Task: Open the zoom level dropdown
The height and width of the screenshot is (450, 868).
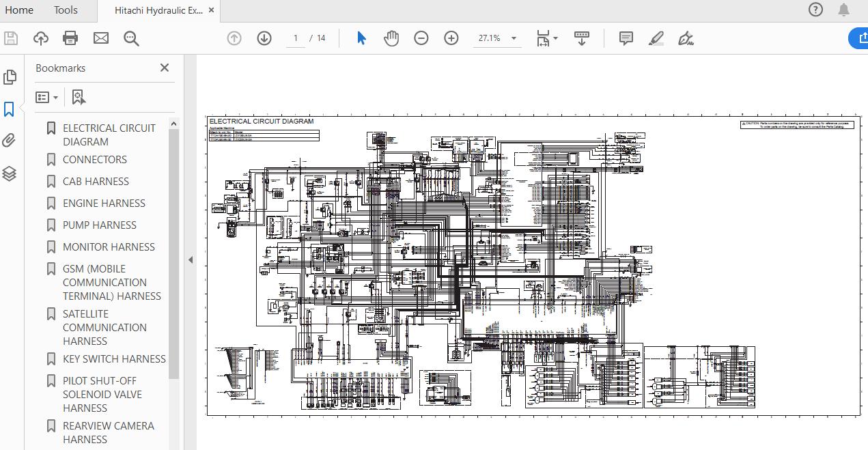Action: point(514,39)
